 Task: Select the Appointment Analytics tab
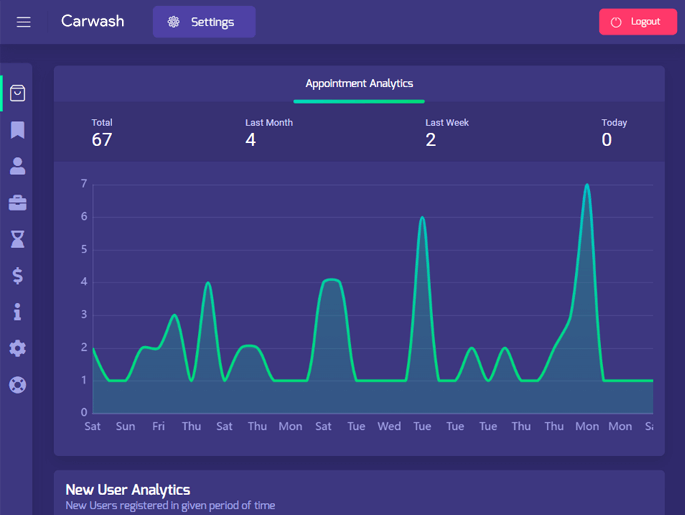tap(359, 84)
